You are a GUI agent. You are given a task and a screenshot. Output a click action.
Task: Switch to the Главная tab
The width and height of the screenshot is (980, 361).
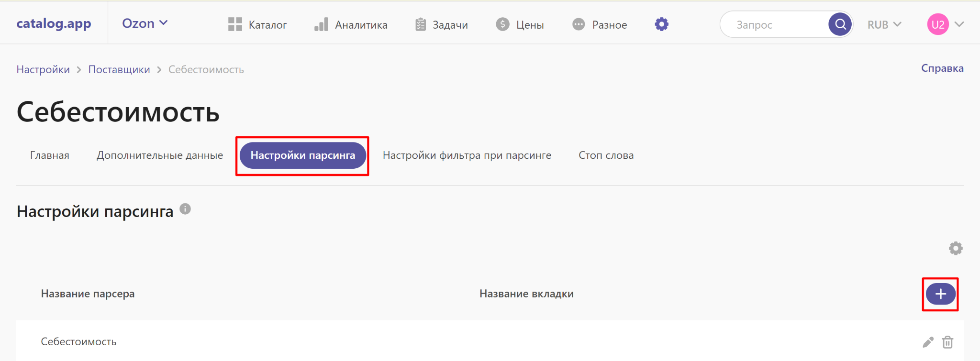(50, 155)
